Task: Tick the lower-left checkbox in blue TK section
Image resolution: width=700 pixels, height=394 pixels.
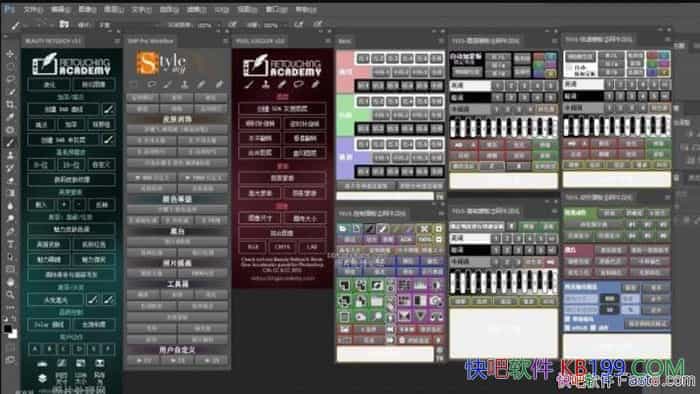Action: [568, 328]
